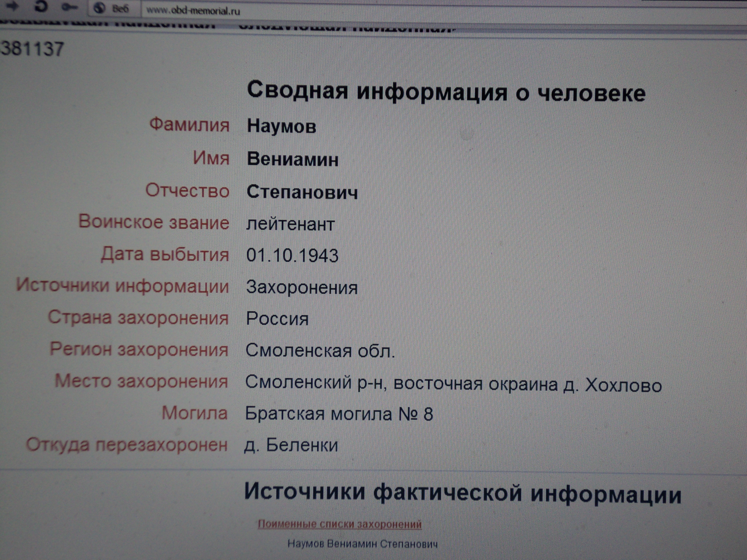Open the Поименные списки захоронений link

(339, 524)
